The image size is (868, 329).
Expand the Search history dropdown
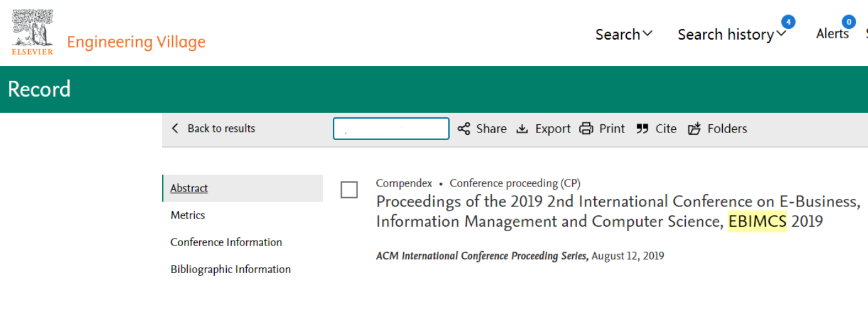tap(732, 35)
